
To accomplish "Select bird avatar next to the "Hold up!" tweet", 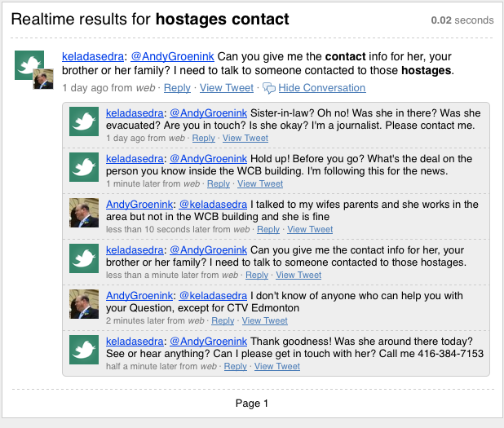I will pyautogui.click(x=84, y=167).
